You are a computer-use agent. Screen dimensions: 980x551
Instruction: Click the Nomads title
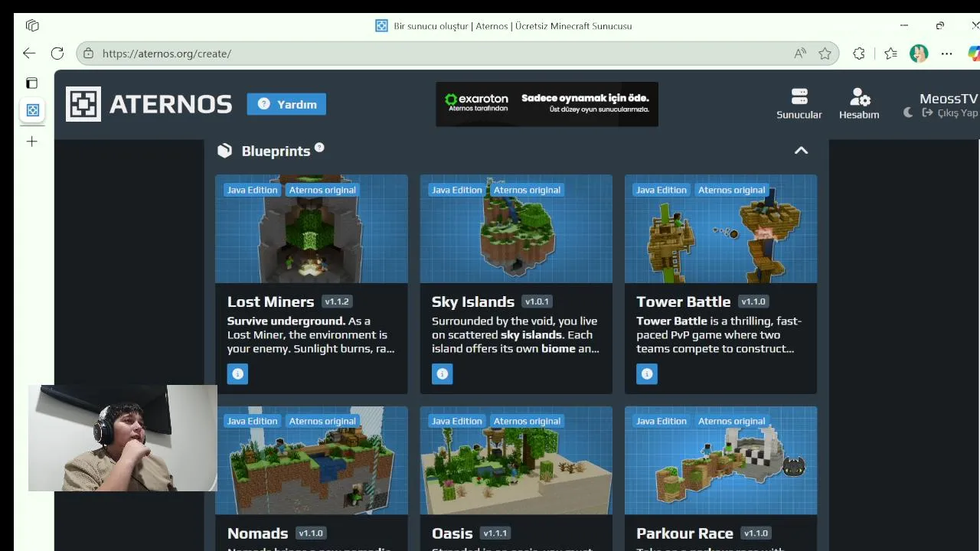[x=257, y=533]
